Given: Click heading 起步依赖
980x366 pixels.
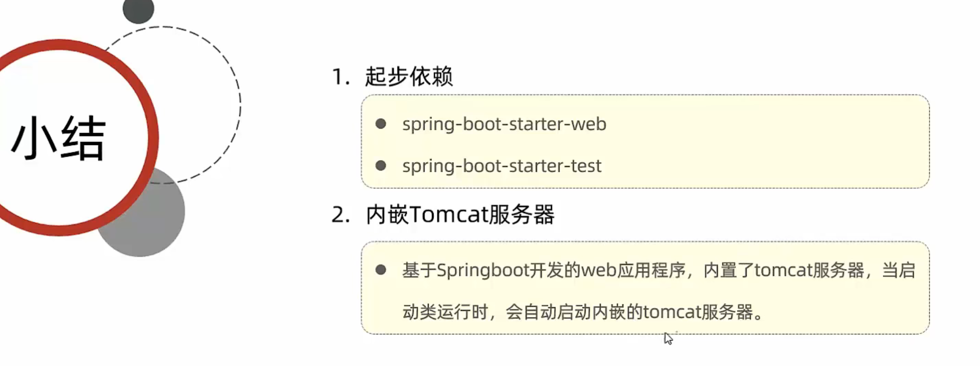Looking at the screenshot, I should click(409, 77).
